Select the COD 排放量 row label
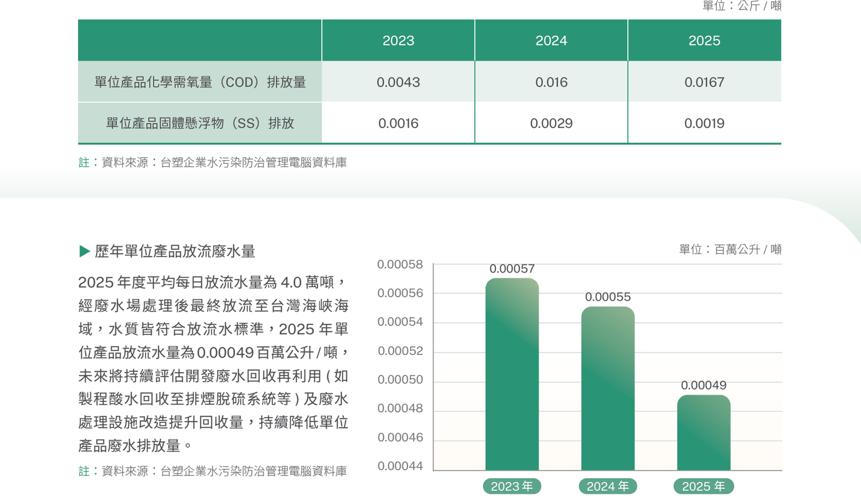861x504 pixels. (200, 82)
